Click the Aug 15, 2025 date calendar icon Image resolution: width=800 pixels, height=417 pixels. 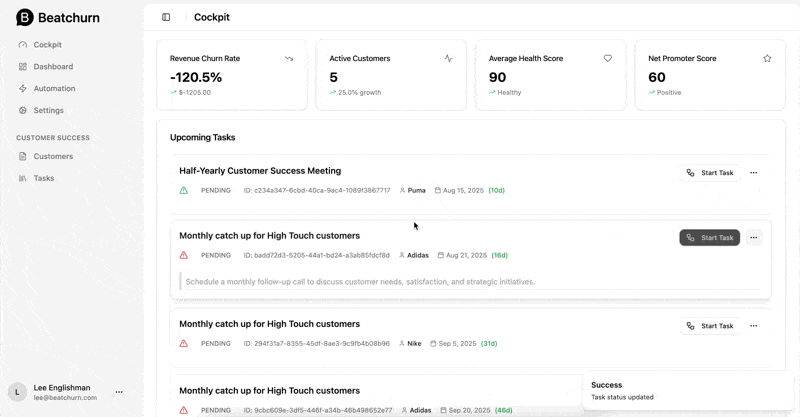tap(438, 190)
